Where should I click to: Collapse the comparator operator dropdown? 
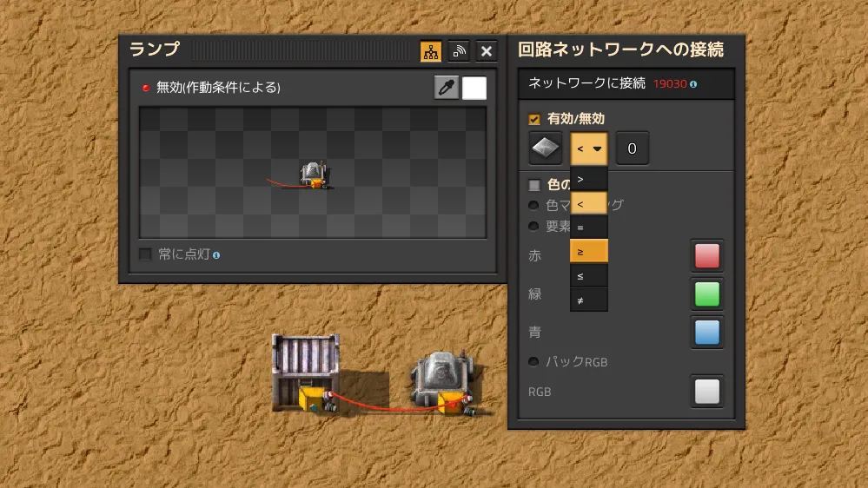[x=589, y=148]
